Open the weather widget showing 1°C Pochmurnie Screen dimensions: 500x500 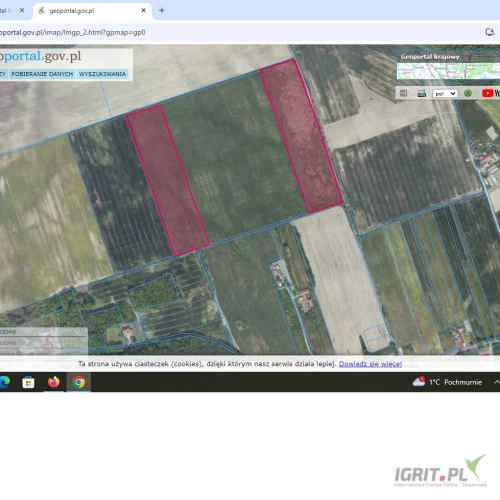(x=447, y=382)
